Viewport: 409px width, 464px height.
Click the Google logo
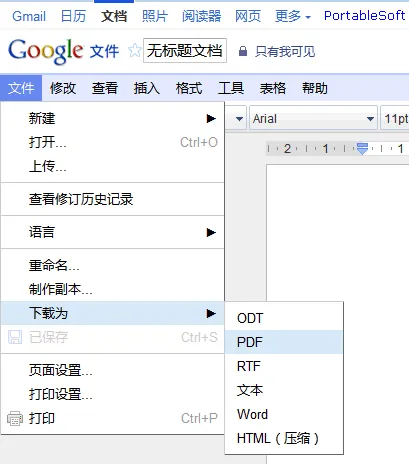tap(46, 51)
